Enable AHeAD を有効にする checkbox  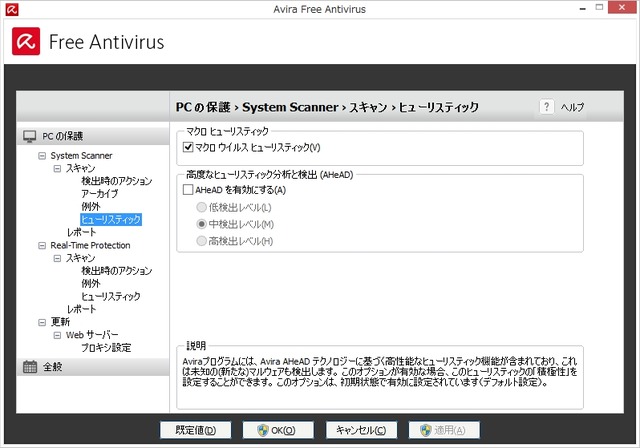coord(188,190)
